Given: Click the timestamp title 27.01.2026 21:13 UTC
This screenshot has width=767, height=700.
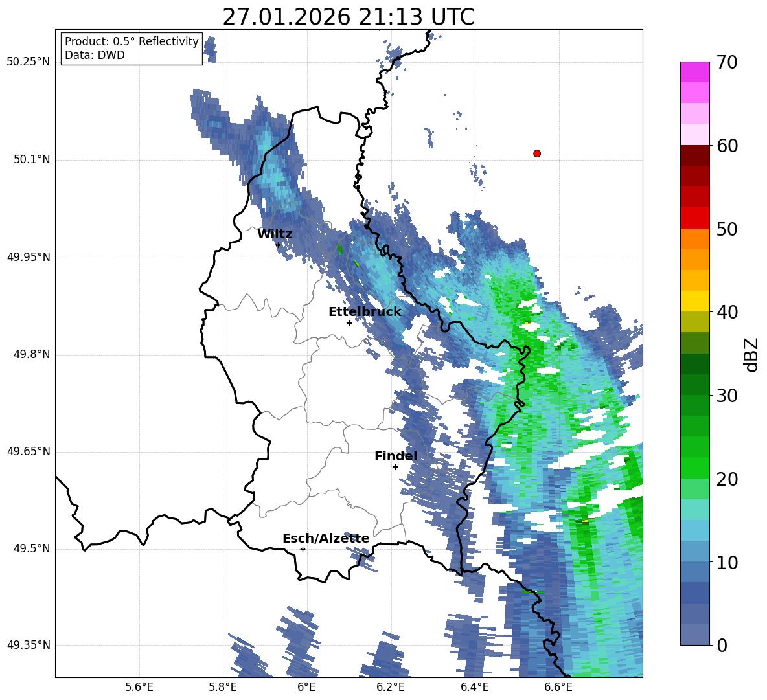Looking at the screenshot, I should 349,17.
